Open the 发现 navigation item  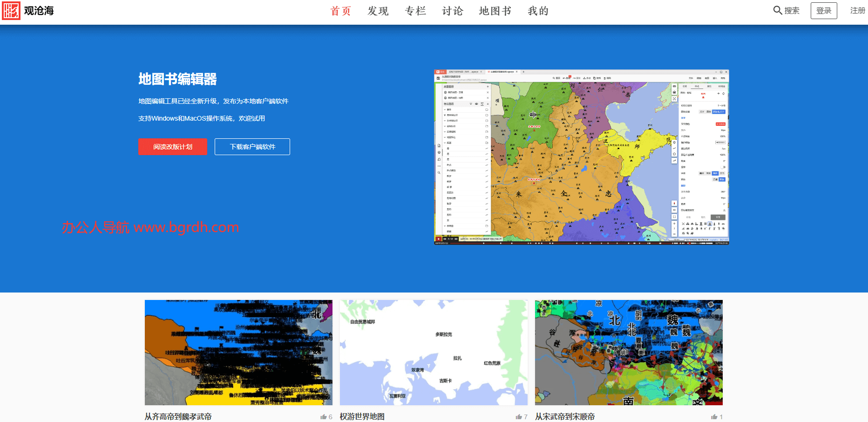click(x=378, y=11)
